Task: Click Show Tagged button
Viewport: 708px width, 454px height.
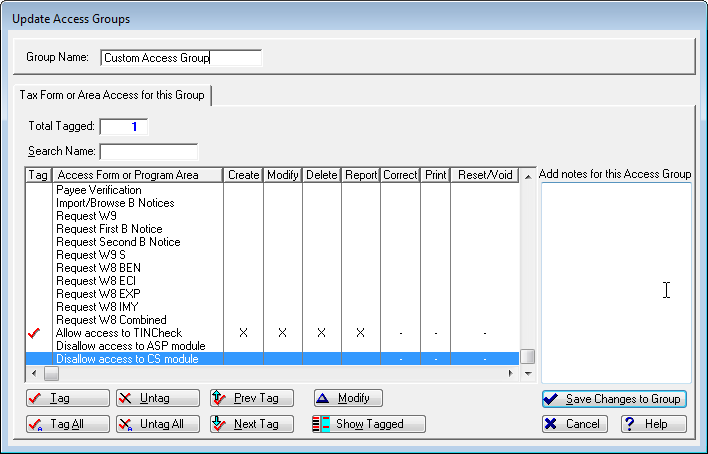Action: (x=368, y=424)
